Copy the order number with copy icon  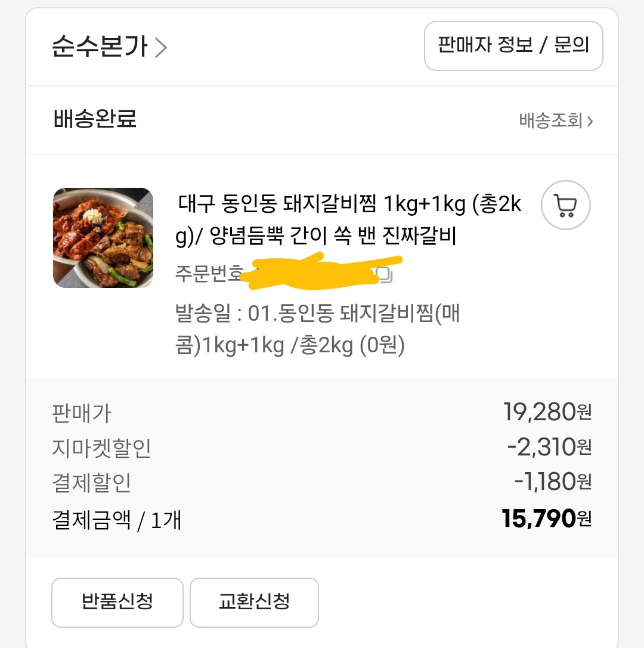[x=385, y=275]
